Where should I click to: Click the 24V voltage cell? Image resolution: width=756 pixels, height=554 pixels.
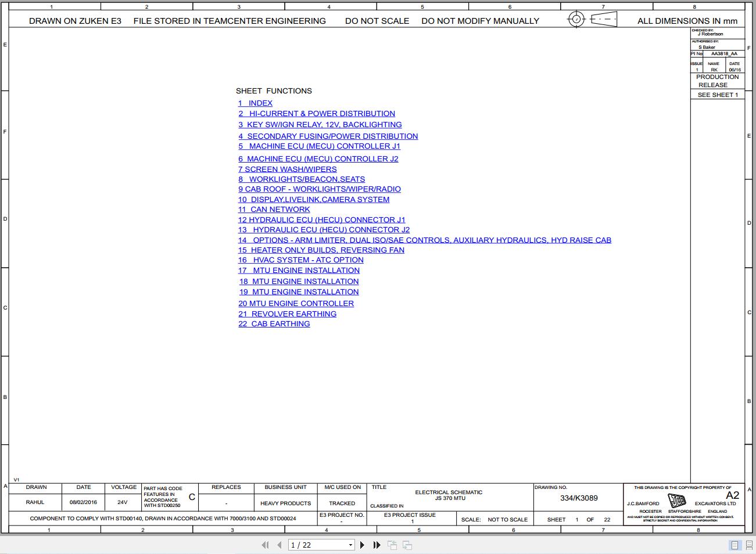(x=122, y=502)
